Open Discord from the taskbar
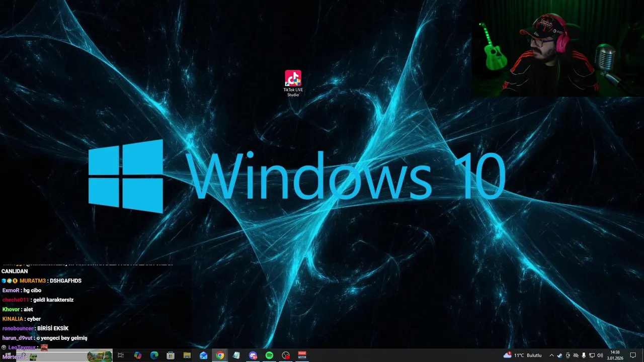The image size is (644, 362). [x=253, y=355]
